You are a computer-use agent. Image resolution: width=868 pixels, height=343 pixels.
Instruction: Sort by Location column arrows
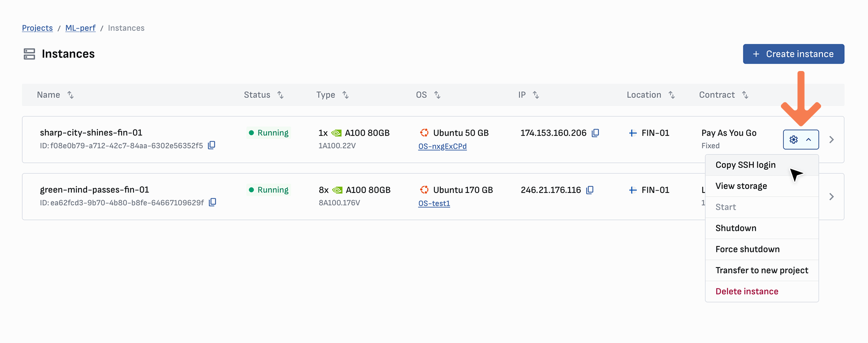(x=672, y=95)
